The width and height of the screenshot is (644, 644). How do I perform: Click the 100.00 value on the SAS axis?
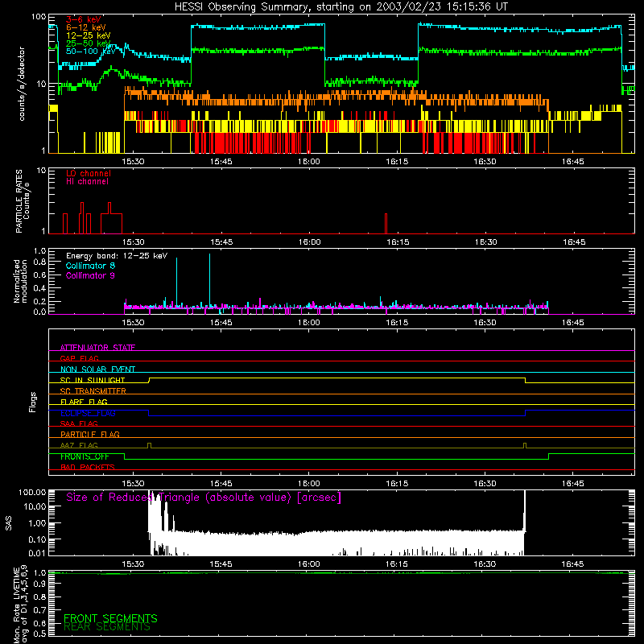(x=32, y=492)
